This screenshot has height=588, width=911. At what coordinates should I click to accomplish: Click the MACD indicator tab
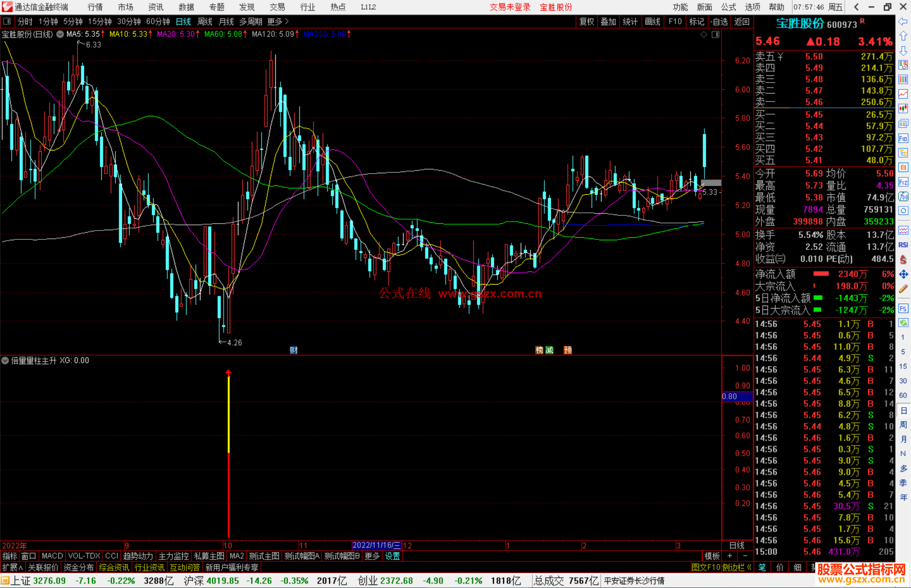tap(52, 556)
